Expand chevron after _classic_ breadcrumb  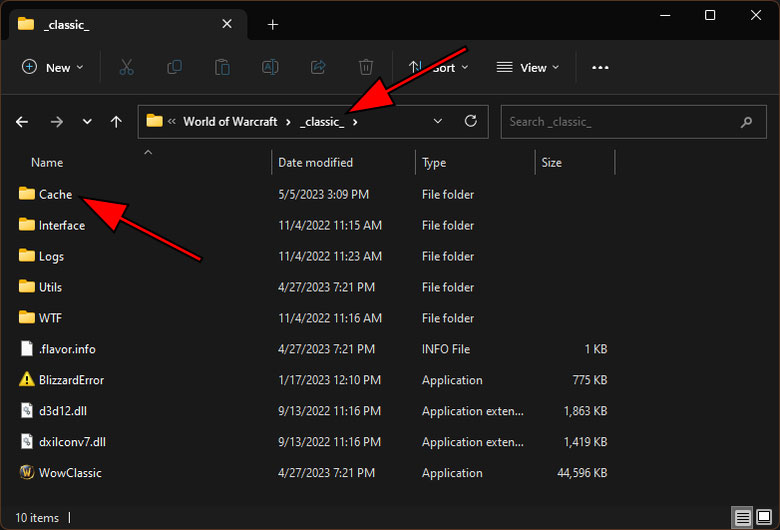point(355,122)
